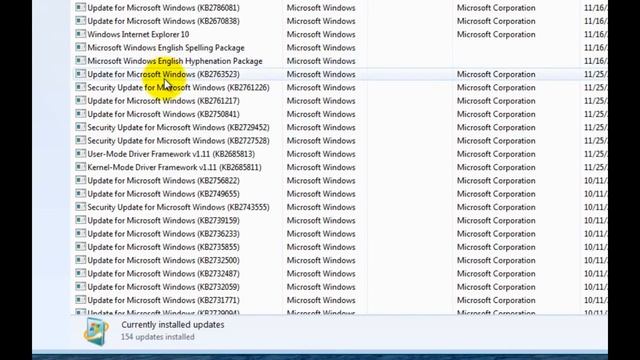Click update icon for KB2732500 row
This screenshot has height=360, width=640.
[80, 260]
